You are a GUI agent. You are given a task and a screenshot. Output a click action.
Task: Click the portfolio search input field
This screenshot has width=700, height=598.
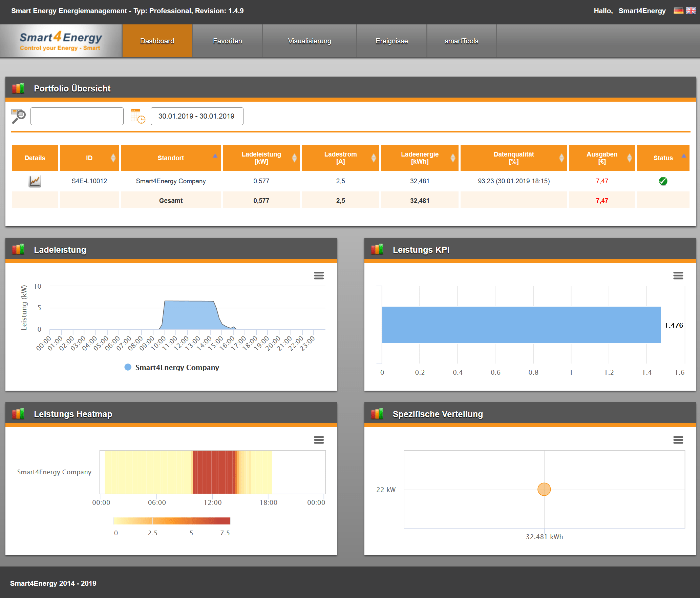(x=77, y=116)
